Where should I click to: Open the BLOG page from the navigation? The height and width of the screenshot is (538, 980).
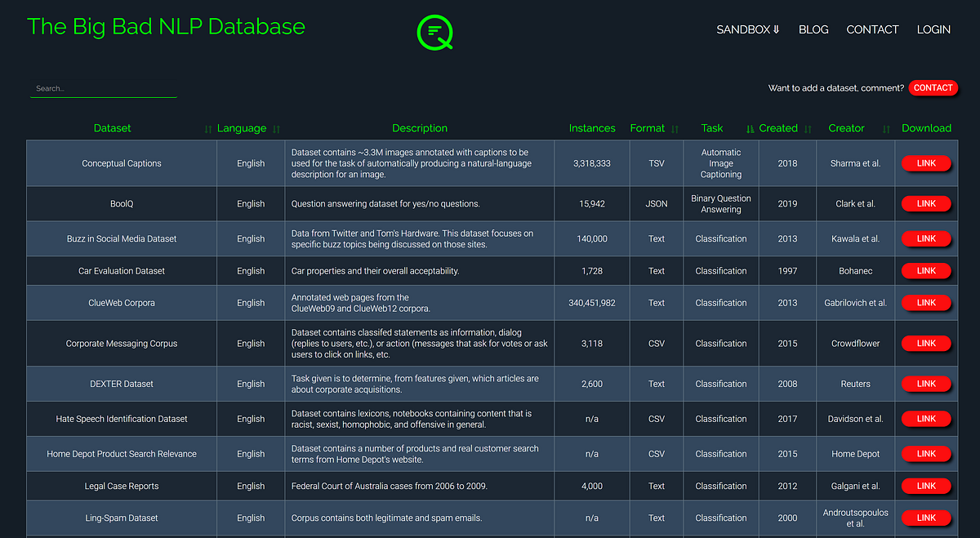click(813, 29)
